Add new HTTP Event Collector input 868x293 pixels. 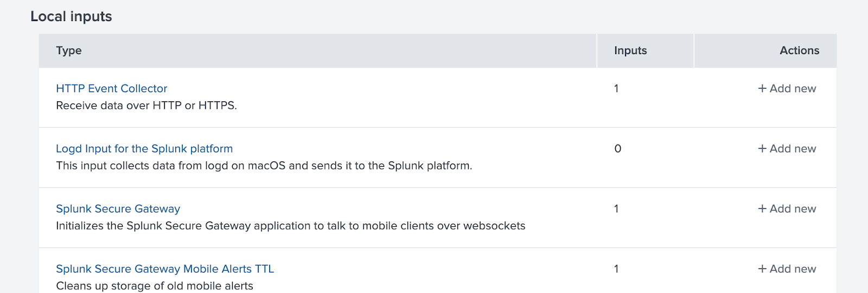787,88
